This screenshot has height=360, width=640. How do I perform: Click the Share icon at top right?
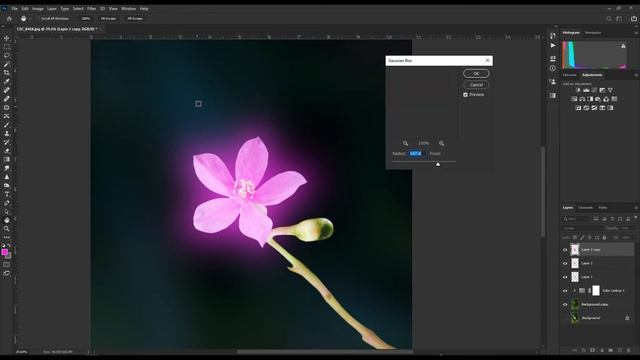[633, 18]
